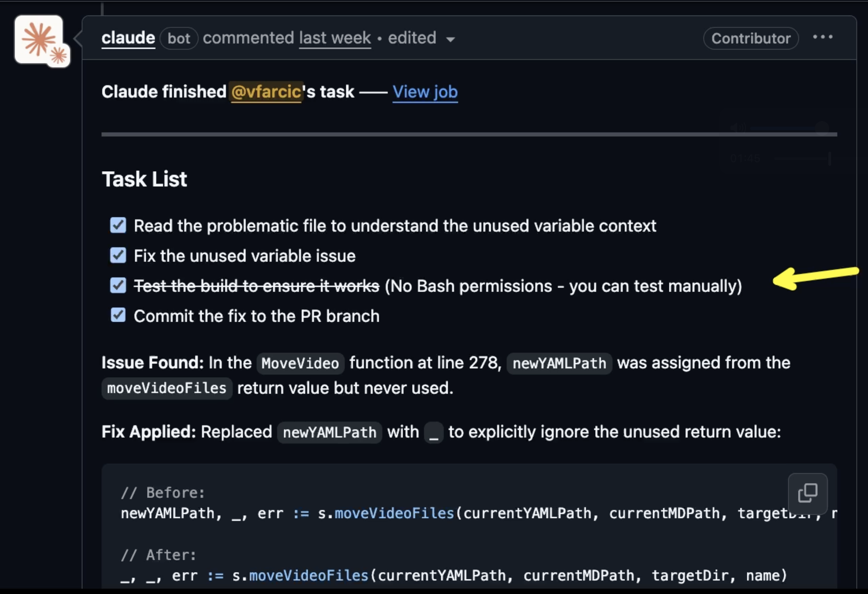Image resolution: width=868 pixels, height=594 pixels.
Task: Open the three-dot comment options menu
Action: (823, 37)
